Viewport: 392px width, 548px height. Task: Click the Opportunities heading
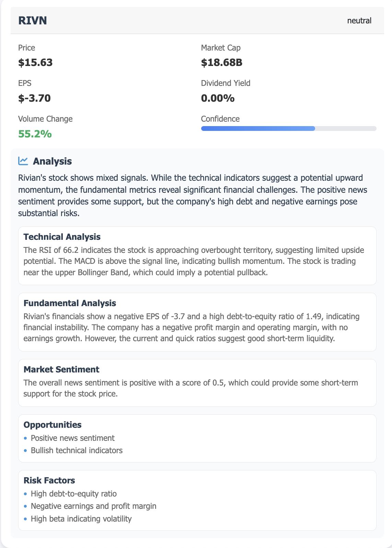(53, 425)
